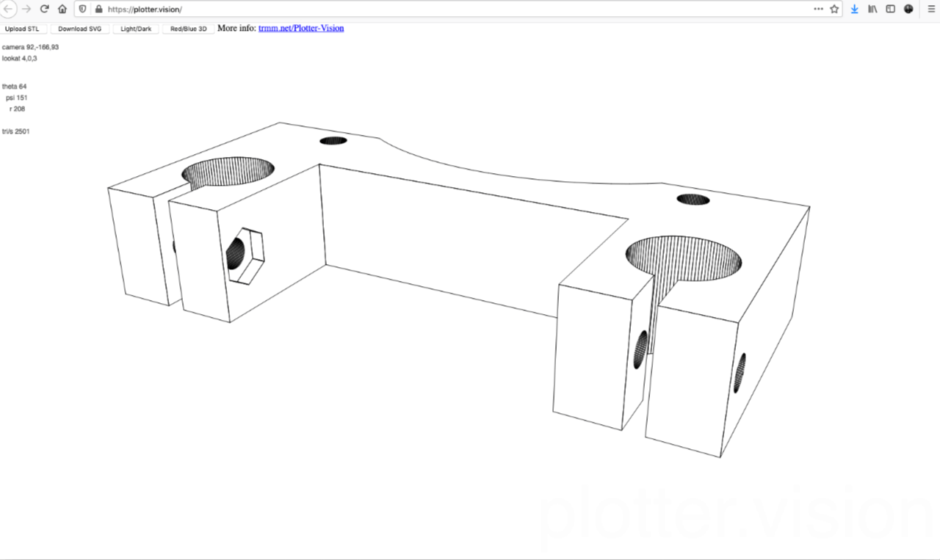The image size is (940, 560).
Task: Switch the theme using Light/Dark button
Action: coord(135,29)
